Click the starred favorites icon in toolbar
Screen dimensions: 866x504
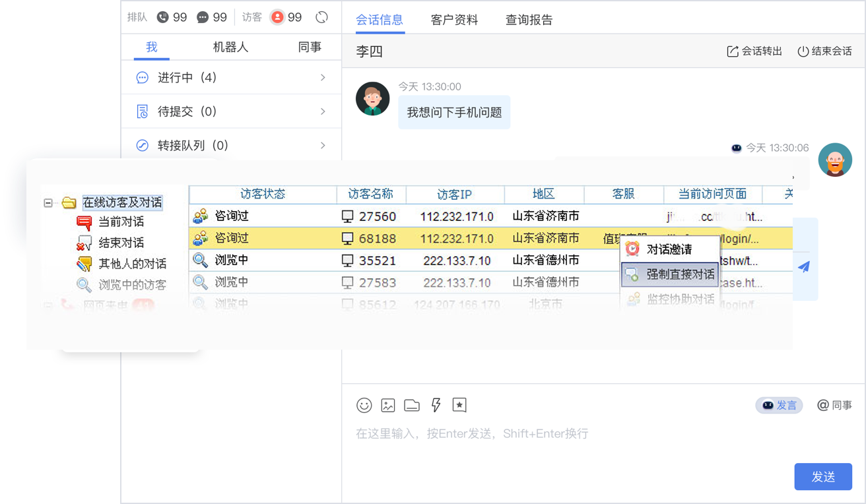(x=459, y=405)
